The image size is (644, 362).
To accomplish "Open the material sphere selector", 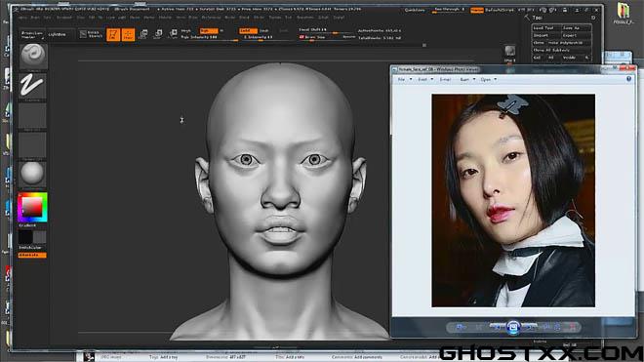I will (x=32, y=174).
